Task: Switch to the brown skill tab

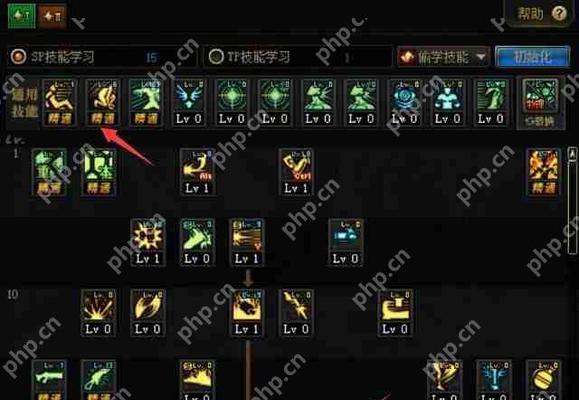Action: click(x=52, y=16)
